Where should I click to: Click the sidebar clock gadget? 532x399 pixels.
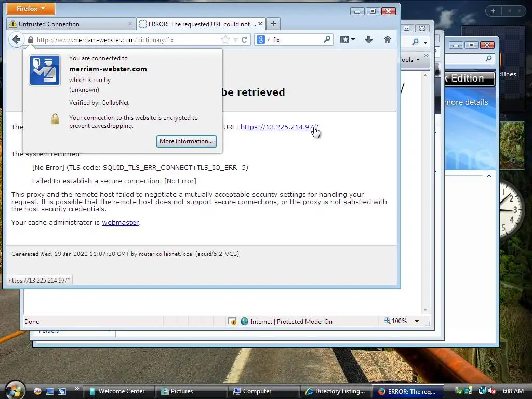coord(512,209)
